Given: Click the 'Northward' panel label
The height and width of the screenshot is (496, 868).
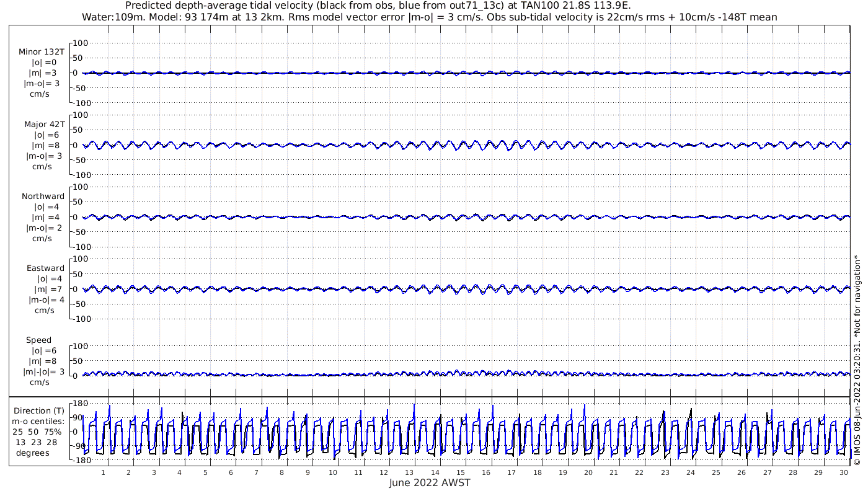Looking at the screenshot, I should click(43, 196).
